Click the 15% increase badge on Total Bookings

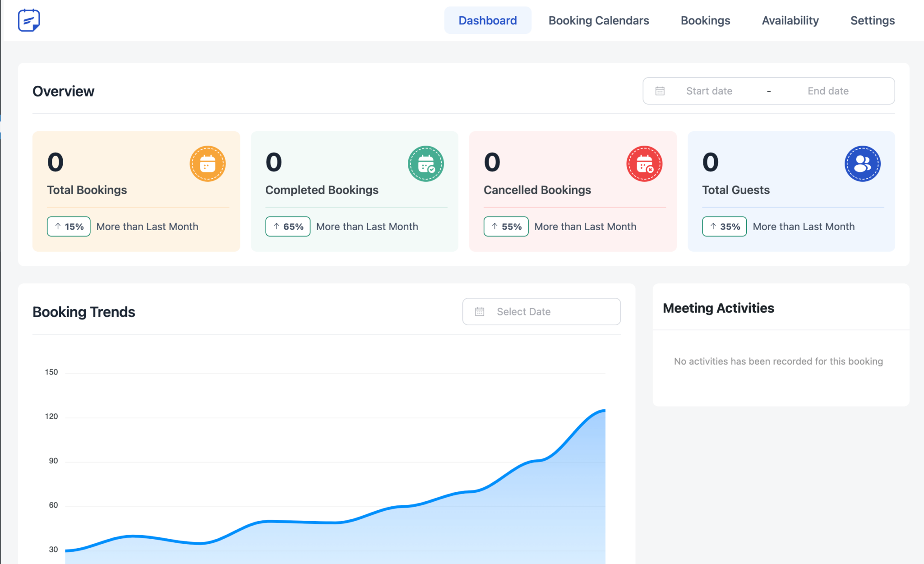click(x=68, y=227)
